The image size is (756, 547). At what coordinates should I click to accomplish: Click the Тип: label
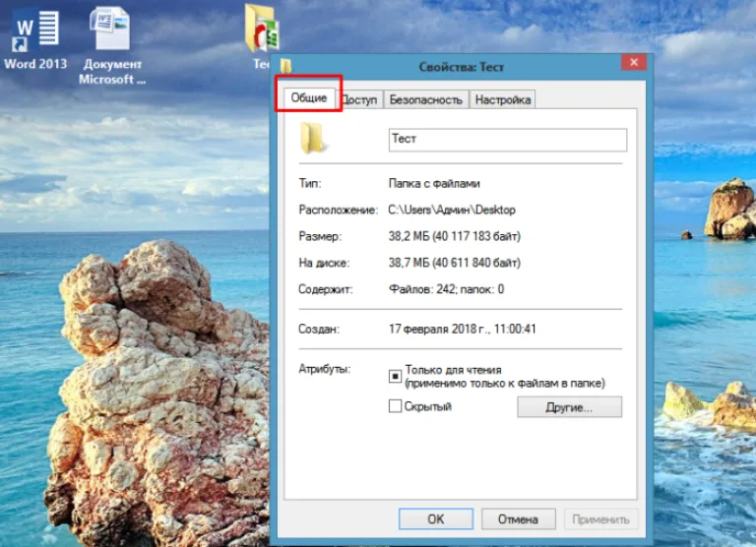click(x=309, y=183)
